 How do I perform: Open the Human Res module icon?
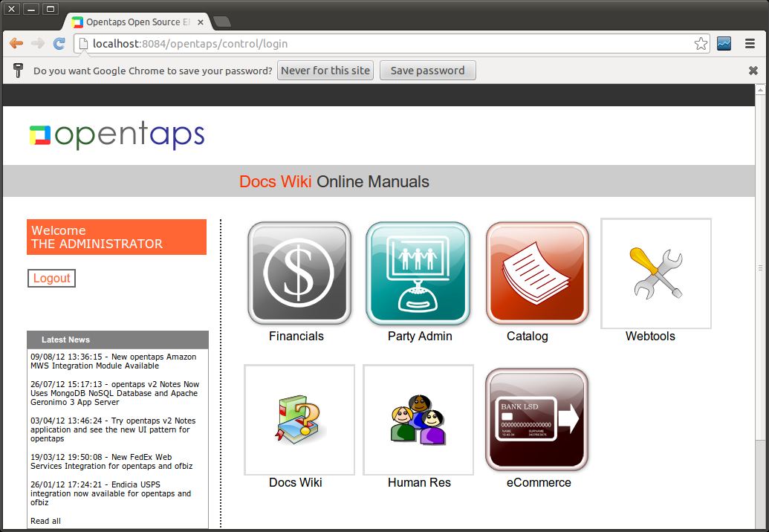pos(418,419)
